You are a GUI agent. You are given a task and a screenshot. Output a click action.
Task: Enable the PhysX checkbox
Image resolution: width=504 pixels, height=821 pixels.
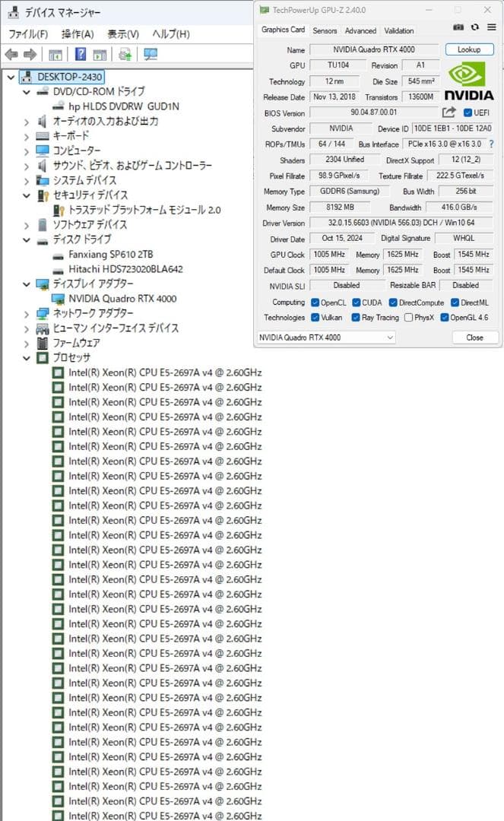tap(409, 317)
